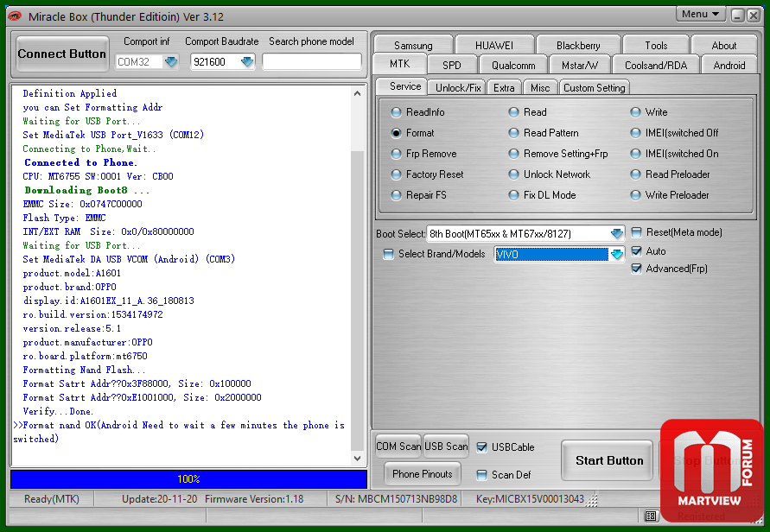
Task: Click the 'Verify...Done.' log line
Action: tap(58, 411)
